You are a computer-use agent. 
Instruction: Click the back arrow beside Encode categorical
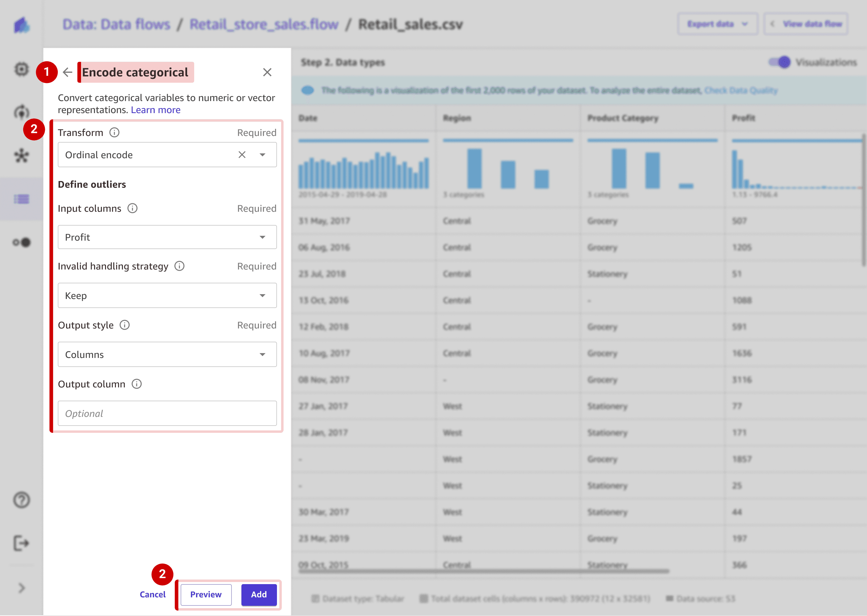pos(67,72)
